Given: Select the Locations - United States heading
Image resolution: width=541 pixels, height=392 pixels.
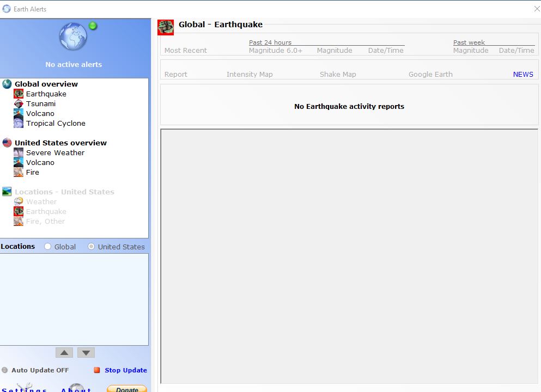Looking at the screenshot, I should click(64, 192).
